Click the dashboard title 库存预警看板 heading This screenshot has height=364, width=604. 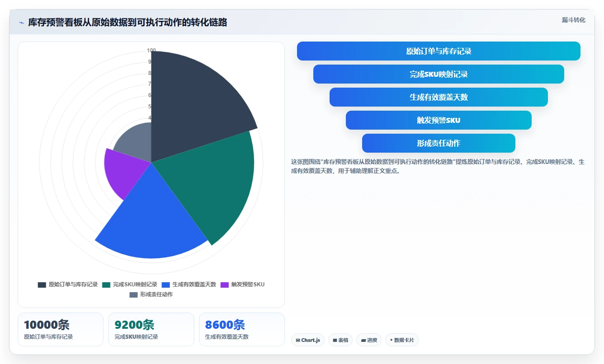(x=127, y=23)
